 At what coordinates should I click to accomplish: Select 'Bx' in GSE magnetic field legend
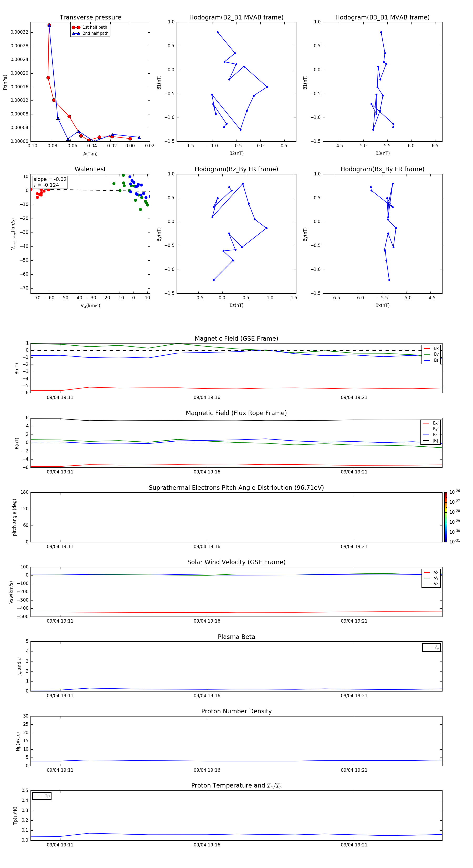pyautogui.click(x=431, y=349)
